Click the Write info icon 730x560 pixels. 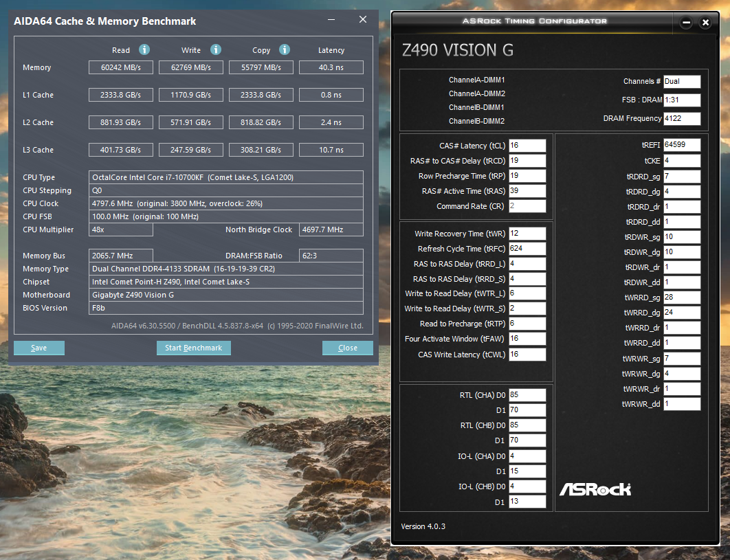point(216,49)
